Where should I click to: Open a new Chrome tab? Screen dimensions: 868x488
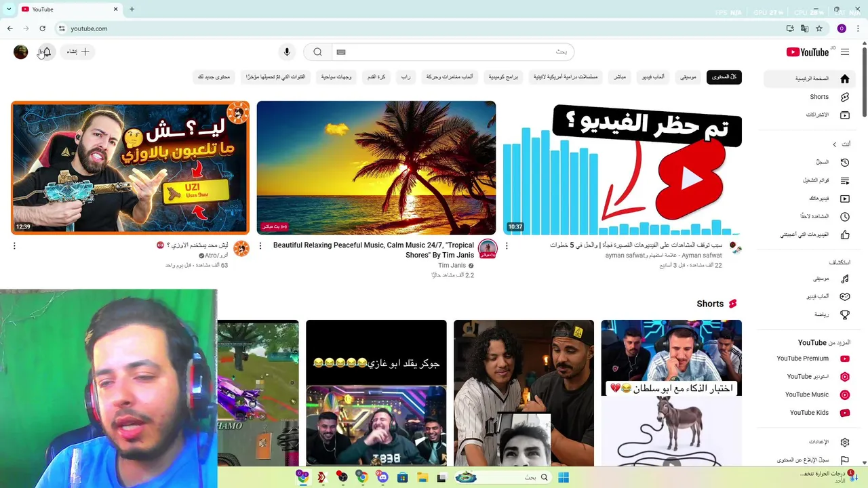coord(132,9)
